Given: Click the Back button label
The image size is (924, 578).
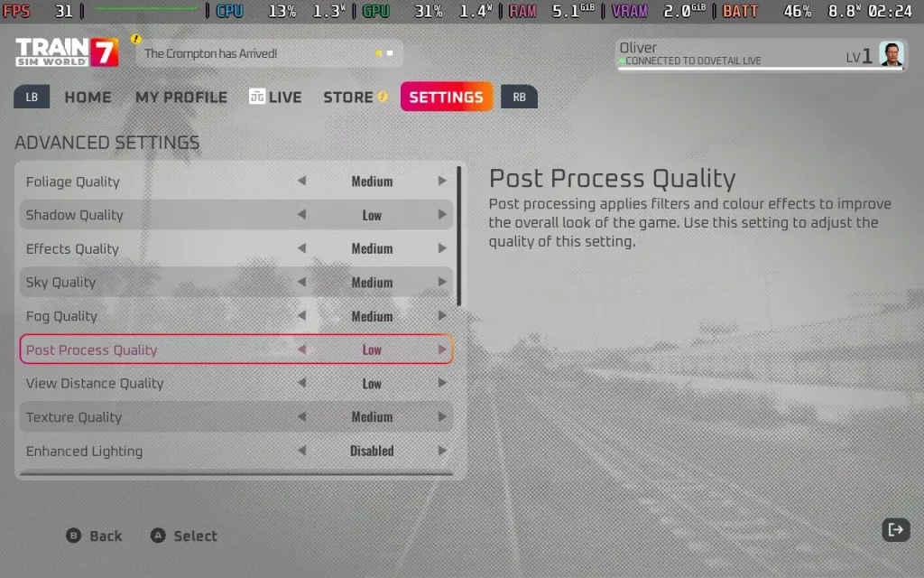Looking at the screenshot, I should [x=106, y=536].
